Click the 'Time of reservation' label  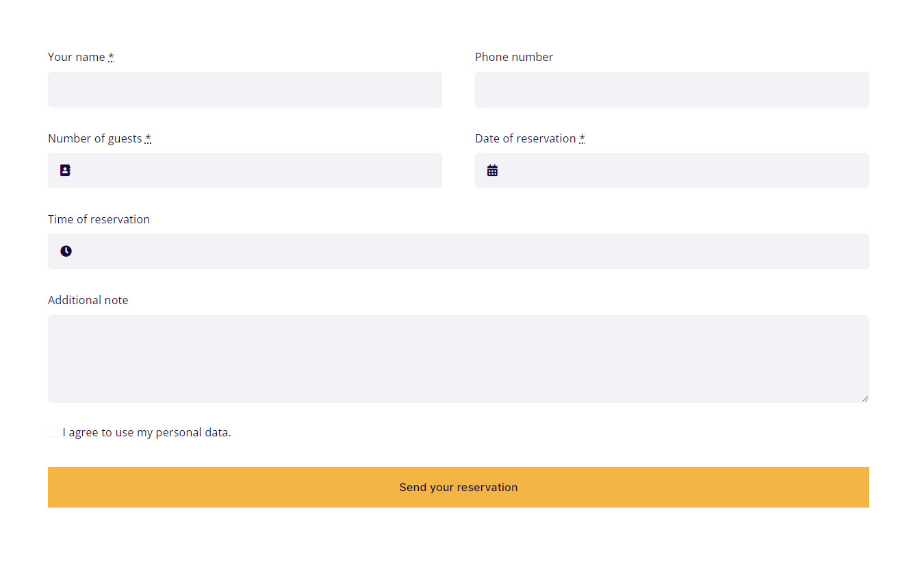(x=99, y=219)
